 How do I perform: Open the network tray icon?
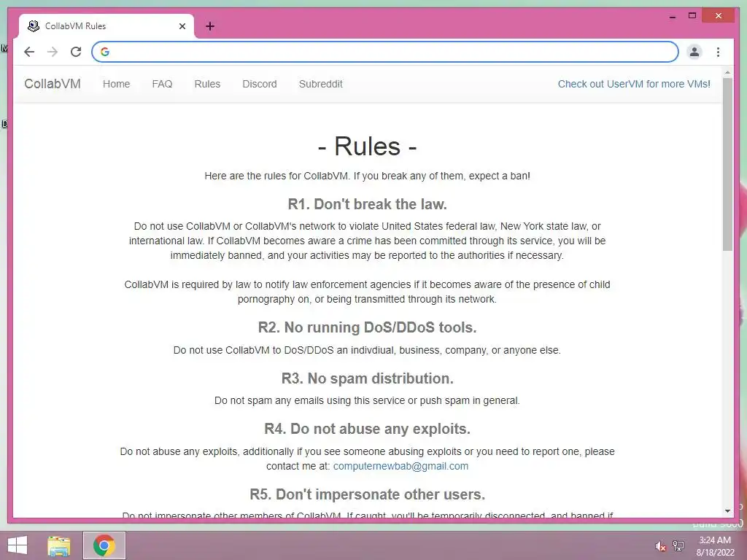click(678, 545)
